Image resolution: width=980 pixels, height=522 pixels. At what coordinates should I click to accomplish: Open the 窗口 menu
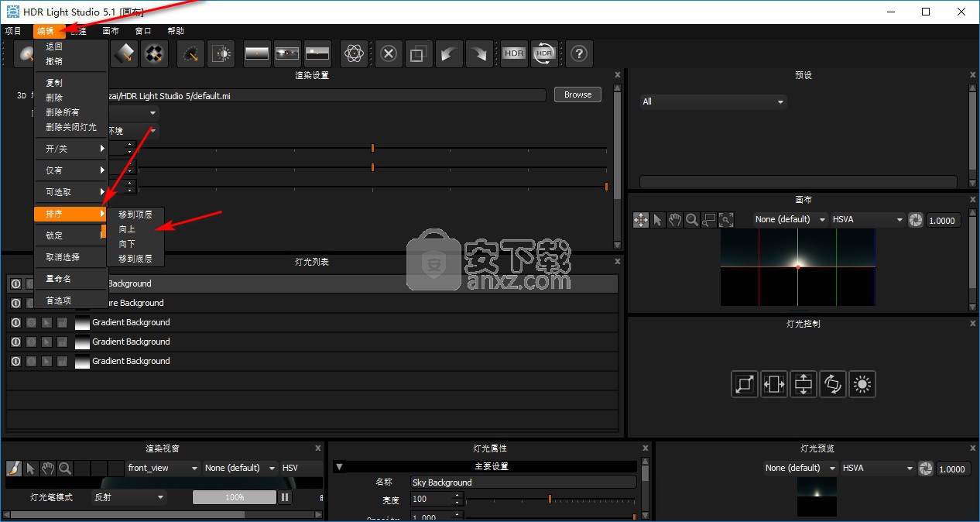[143, 31]
